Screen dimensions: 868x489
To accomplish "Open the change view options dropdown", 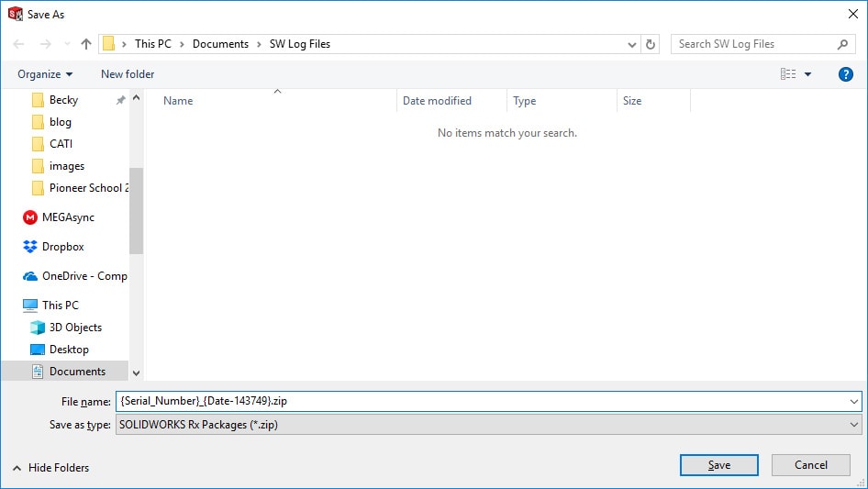I will click(807, 74).
